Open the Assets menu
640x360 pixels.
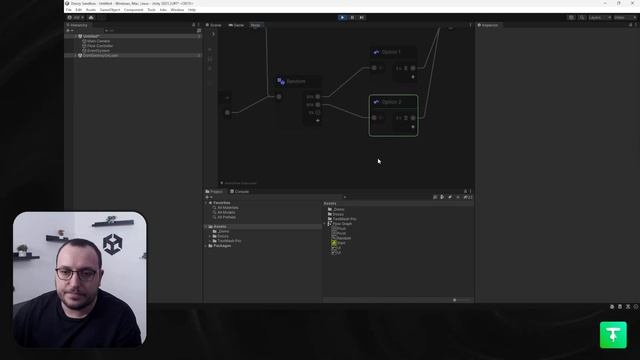click(91, 9)
